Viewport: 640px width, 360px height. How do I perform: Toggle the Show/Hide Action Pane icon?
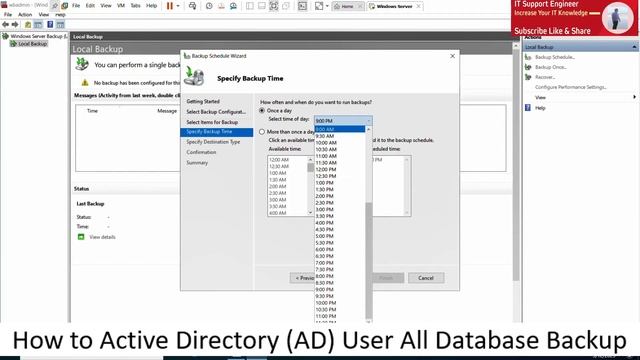pos(60,24)
